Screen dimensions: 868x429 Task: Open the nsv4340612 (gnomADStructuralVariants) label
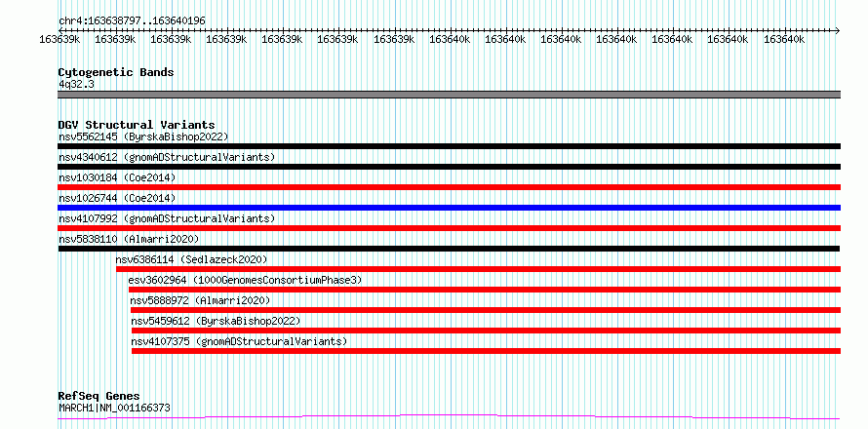tap(167, 157)
